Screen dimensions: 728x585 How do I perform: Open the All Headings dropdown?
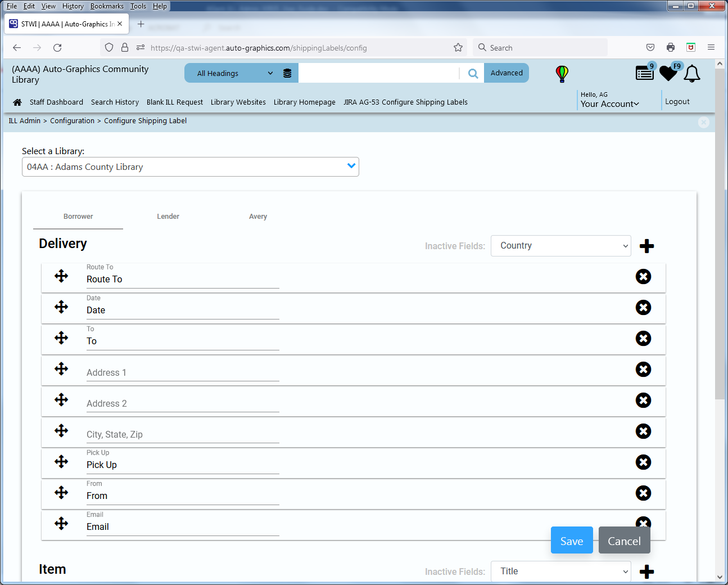[x=235, y=73]
